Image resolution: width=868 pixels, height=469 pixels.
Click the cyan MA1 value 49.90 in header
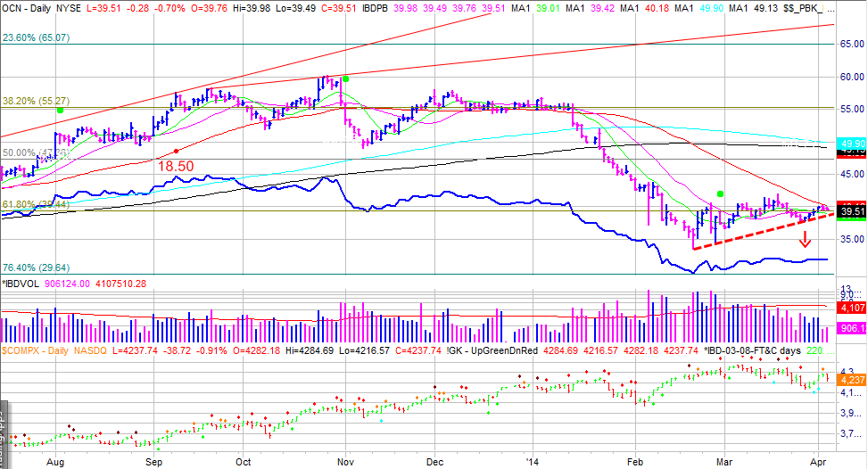[711, 8]
